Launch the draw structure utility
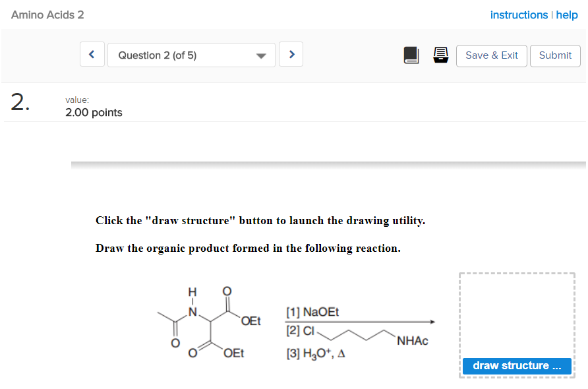 (x=517, y=366)
